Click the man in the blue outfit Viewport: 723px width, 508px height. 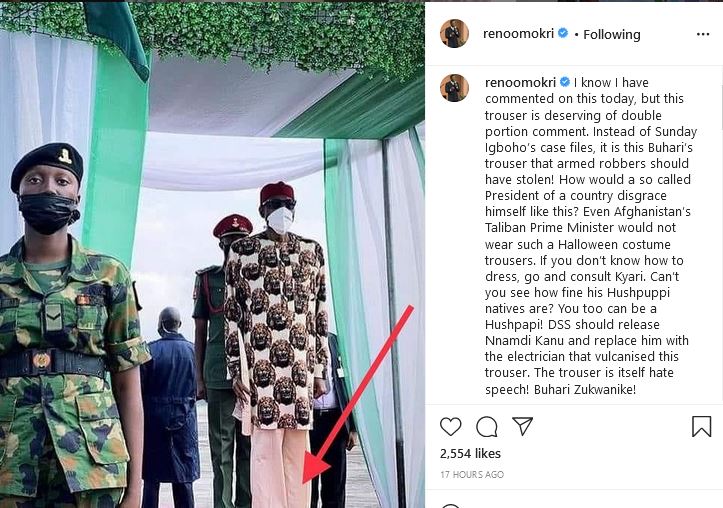click(171, 400)
